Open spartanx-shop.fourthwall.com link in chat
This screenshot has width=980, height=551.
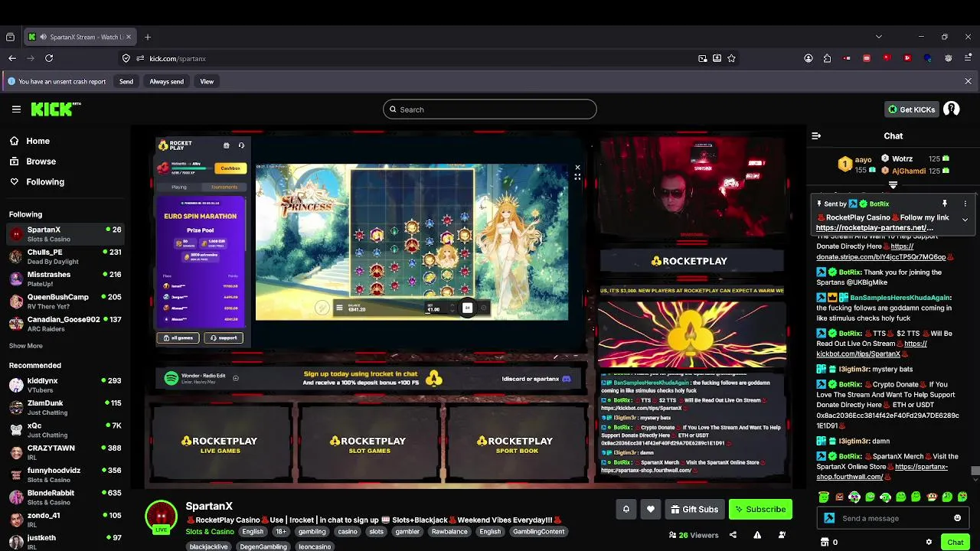[x=882, y=471]
